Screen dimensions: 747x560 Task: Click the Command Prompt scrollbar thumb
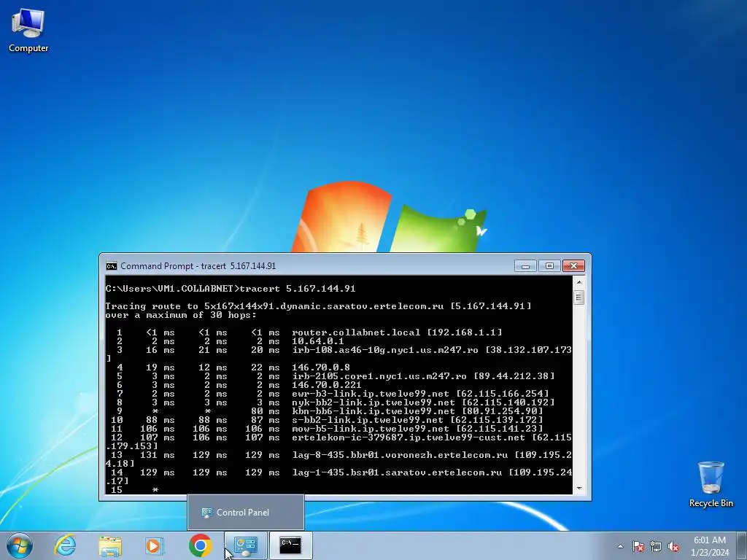579,298
